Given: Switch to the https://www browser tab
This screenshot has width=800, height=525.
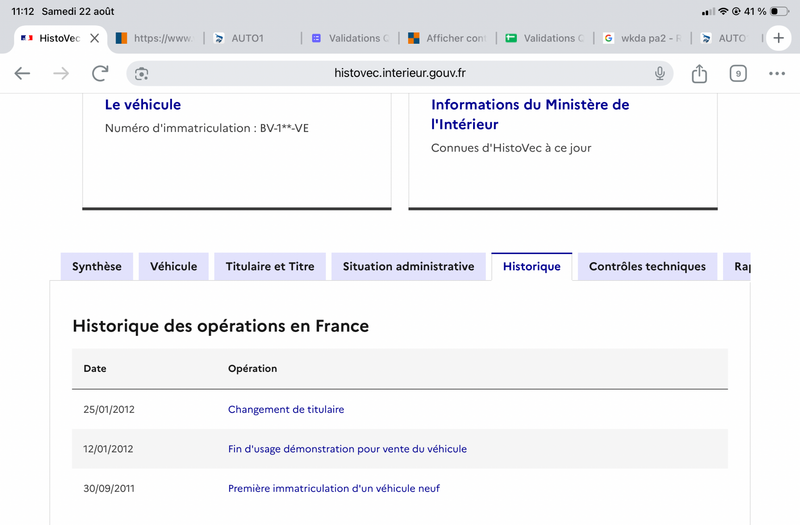Looking at the screenshot, I should click(x=156, y=38).
